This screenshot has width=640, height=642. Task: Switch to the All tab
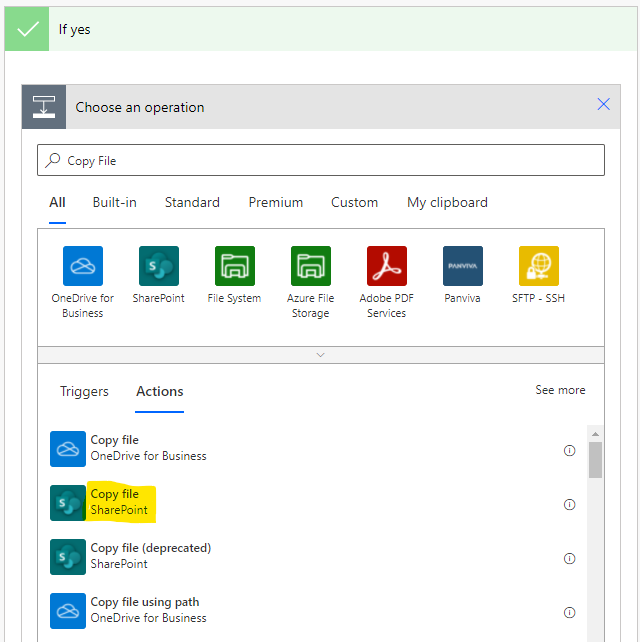coord(57,203)
